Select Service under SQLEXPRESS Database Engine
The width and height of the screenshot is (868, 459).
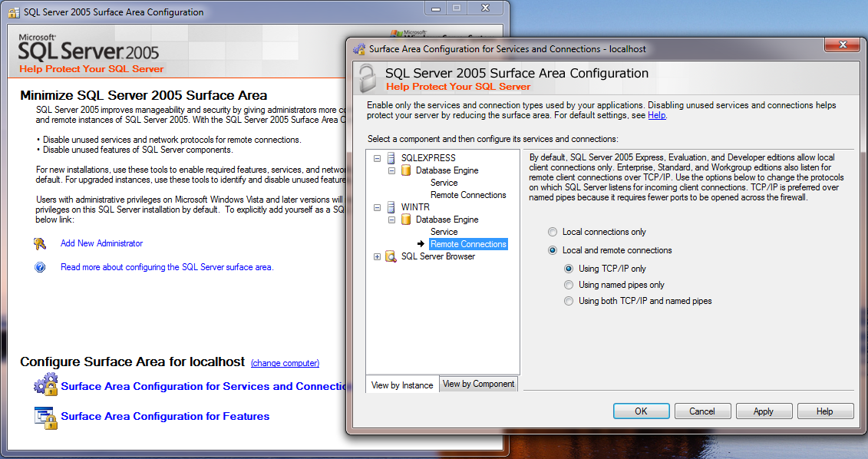coord(444,183)
